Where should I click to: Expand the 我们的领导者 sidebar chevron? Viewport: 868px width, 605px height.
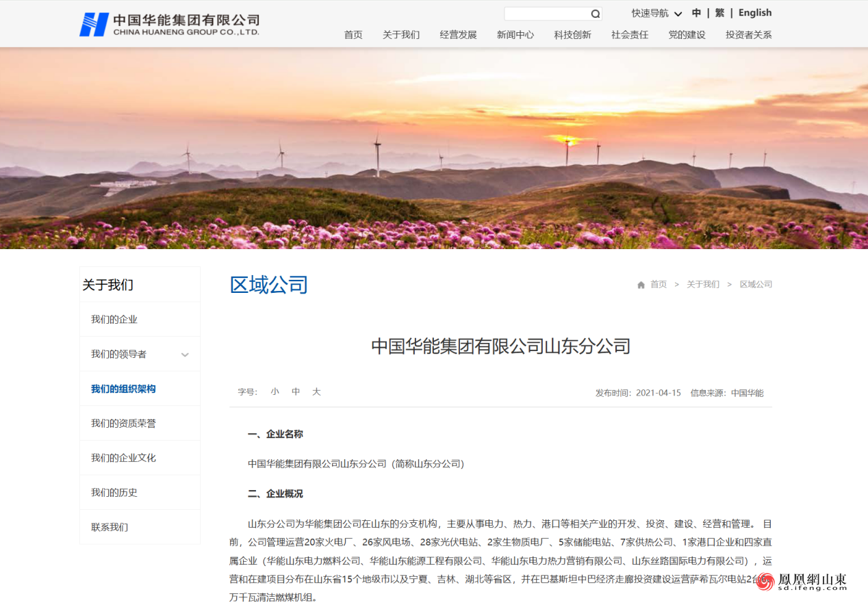[x=185, y=355]
